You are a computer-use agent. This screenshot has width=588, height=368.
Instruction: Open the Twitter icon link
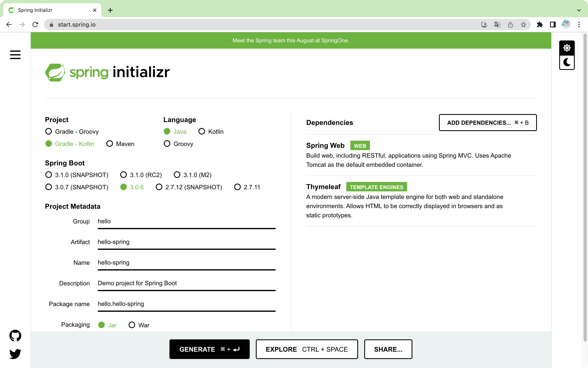point(15,354)
